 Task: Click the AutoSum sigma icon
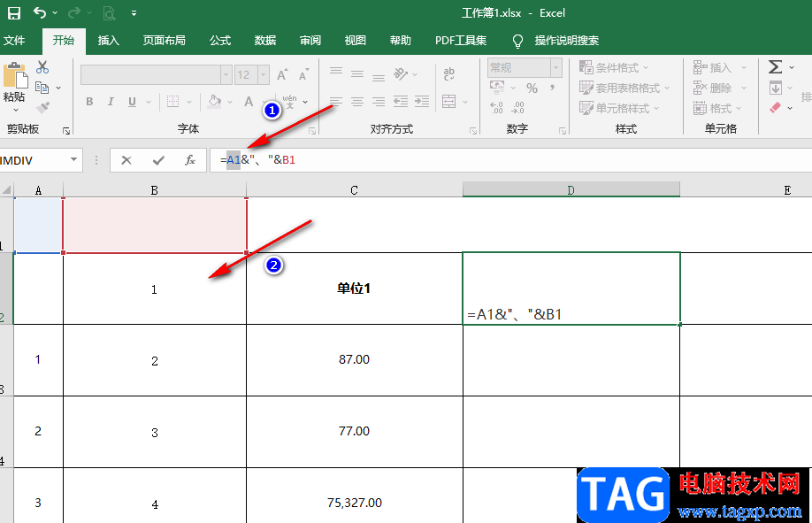pyautogui.click(x=775, y=67)
